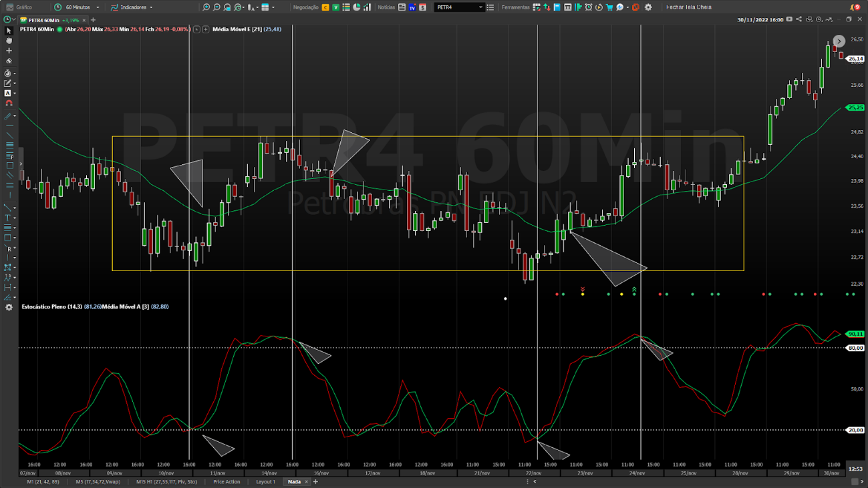Open the order book list icon
This screenshot has height=488, width=868.
346,7
